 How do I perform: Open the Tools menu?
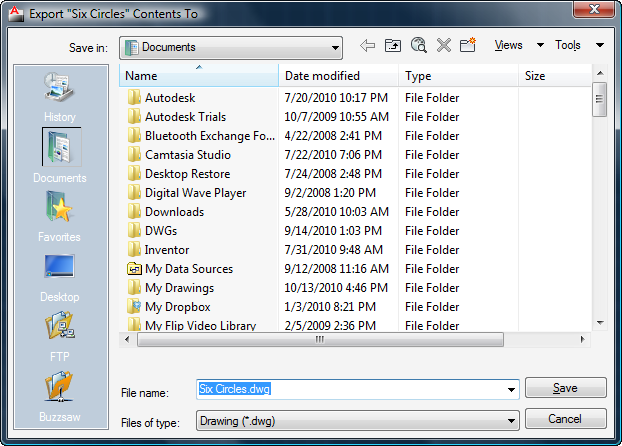(579, 46)
